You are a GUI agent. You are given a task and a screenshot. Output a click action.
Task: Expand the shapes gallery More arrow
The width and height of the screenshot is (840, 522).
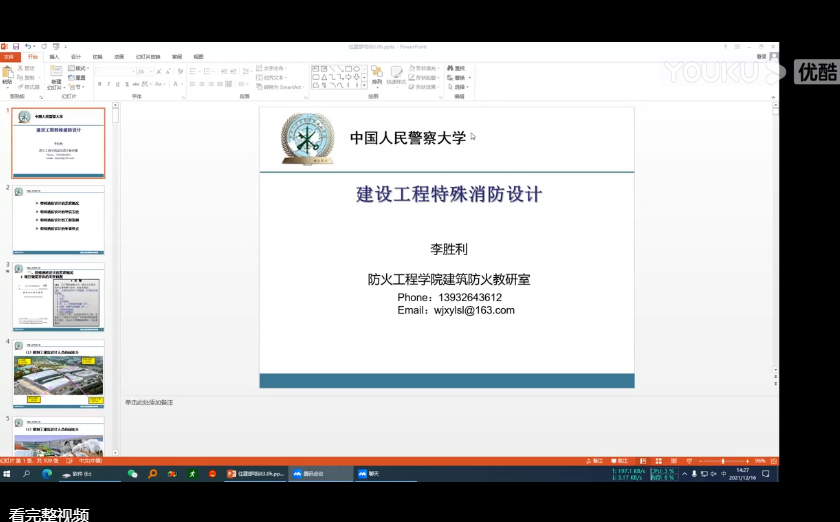365,85
